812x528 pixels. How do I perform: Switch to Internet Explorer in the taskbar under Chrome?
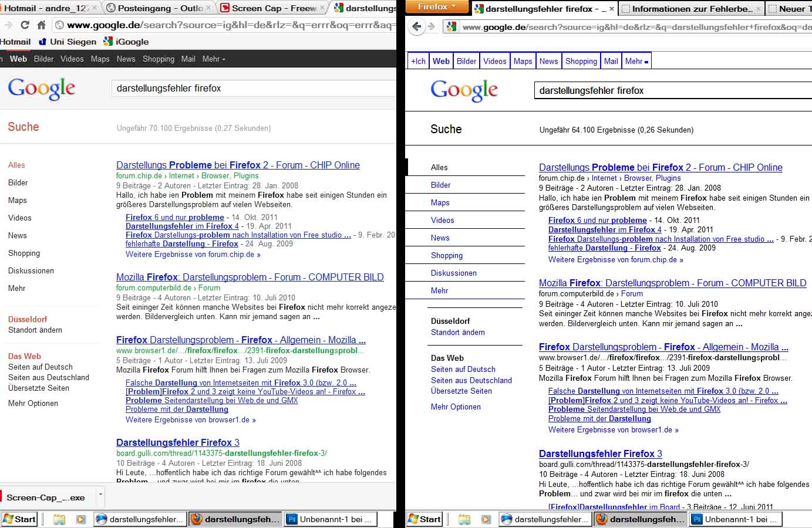pyautogui.click(x=140, y=519)
